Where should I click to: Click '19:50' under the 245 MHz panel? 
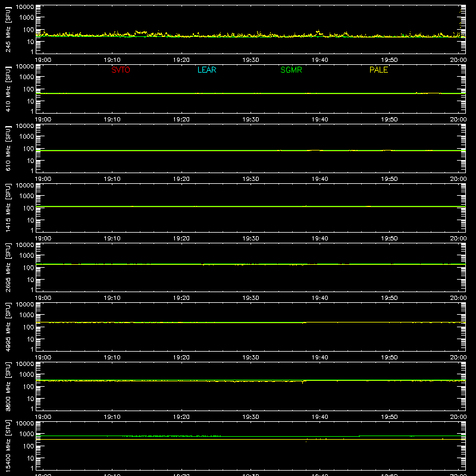(389, 60)
